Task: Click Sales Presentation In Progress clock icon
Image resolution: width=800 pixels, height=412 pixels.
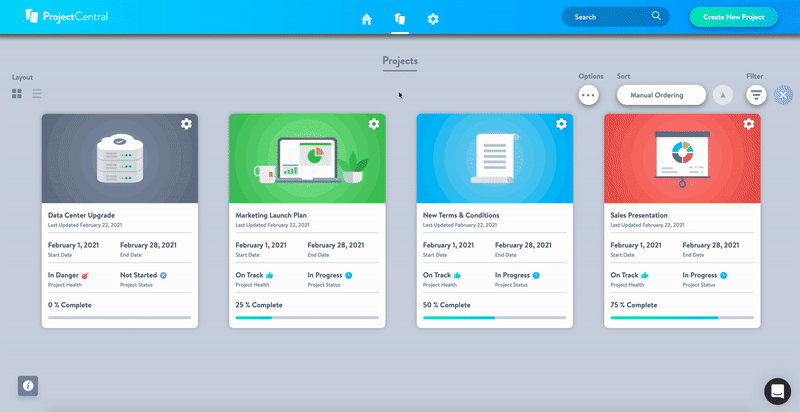Action: pos(723,275)
